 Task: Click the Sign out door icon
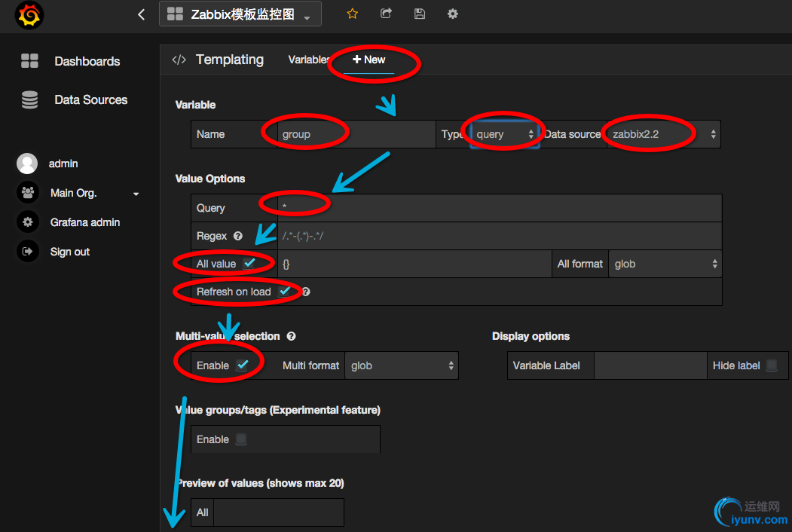tap(27, 251)
